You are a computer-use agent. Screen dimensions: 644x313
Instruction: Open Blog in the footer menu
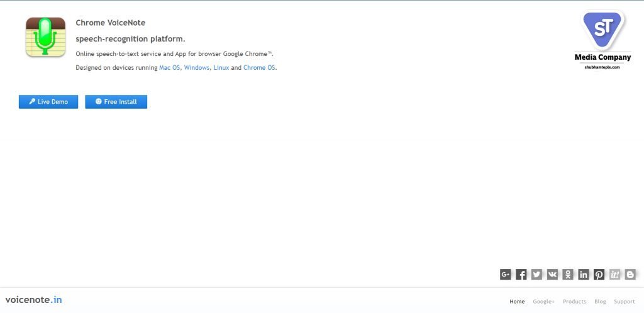pos(600,302)
